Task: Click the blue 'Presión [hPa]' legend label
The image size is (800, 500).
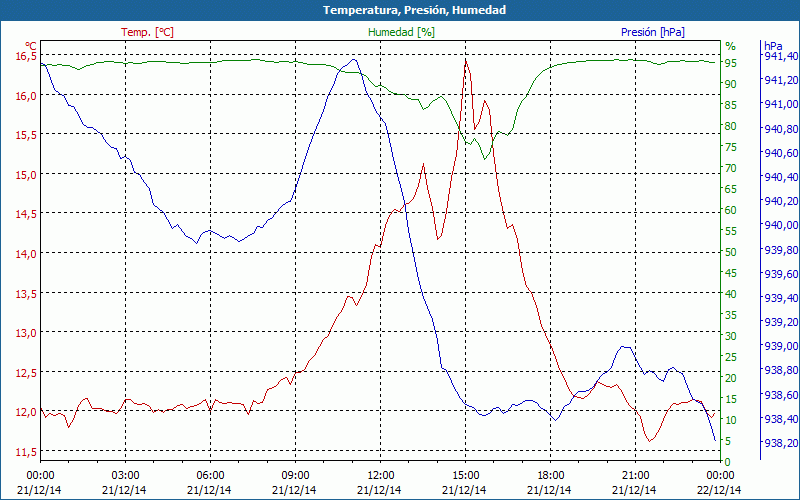Action: (x=653, y=32)
